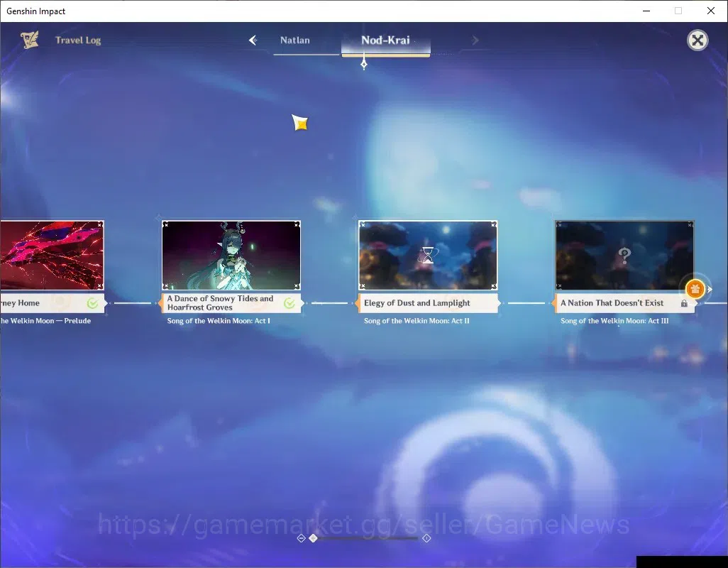This screenshot has height=568, width=728.
Task: Select 'Elegy of Dust and Lamplight' title label
Action: 417,302
